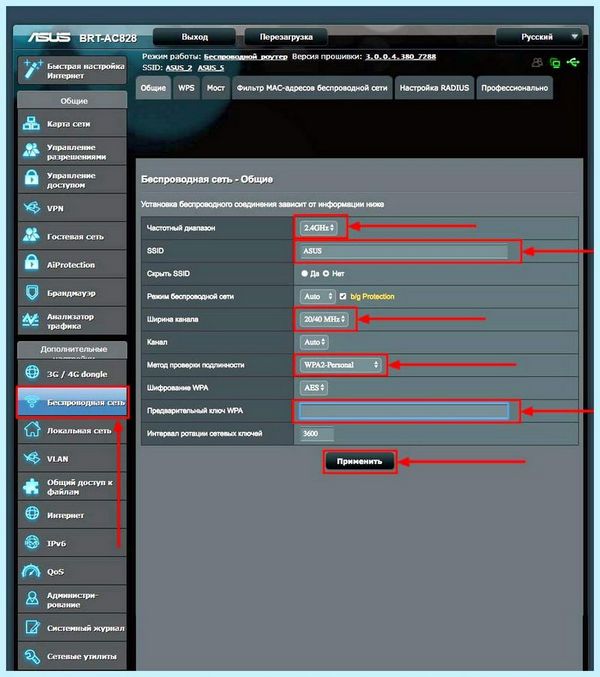Viewport: 600px width, 677px height.
Task: Open the Ширина канала 20/40 MHz dropdown
Action: pyautogui.click(x=324, y=319)
